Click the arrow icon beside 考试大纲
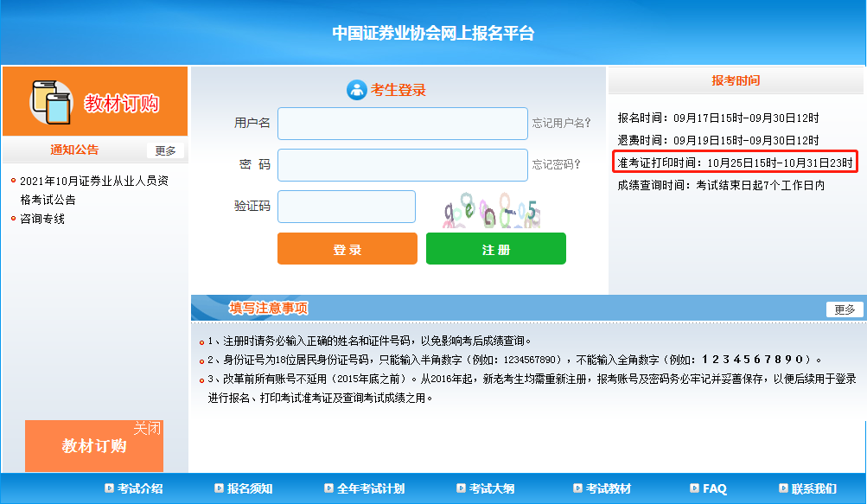The width and height of the screenshot is (867, 504). pyautogui.click(x=461, y=488)
